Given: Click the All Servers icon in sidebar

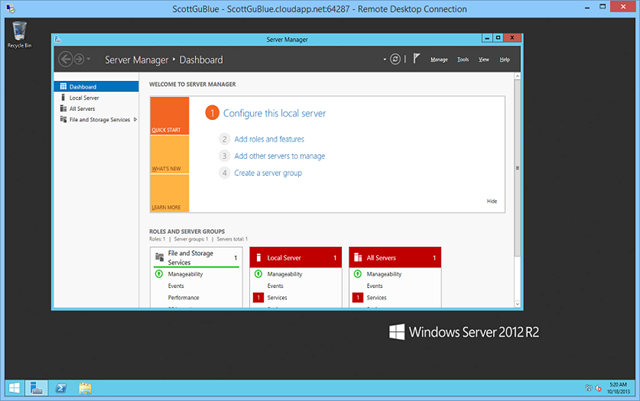Looking at the screenshot, I should click(x=63, y=108).
